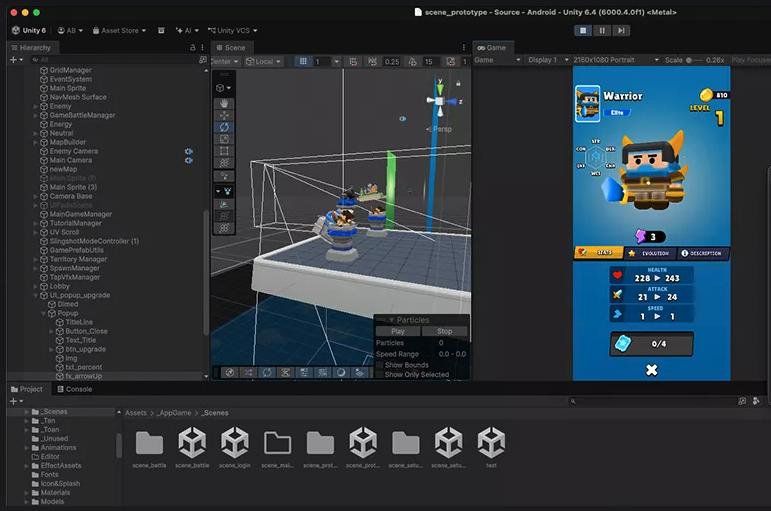This screenshot has height=511, width=771.
Task: Toggle the first round icon in Scene bottom bar
Action: coord(230,373)
